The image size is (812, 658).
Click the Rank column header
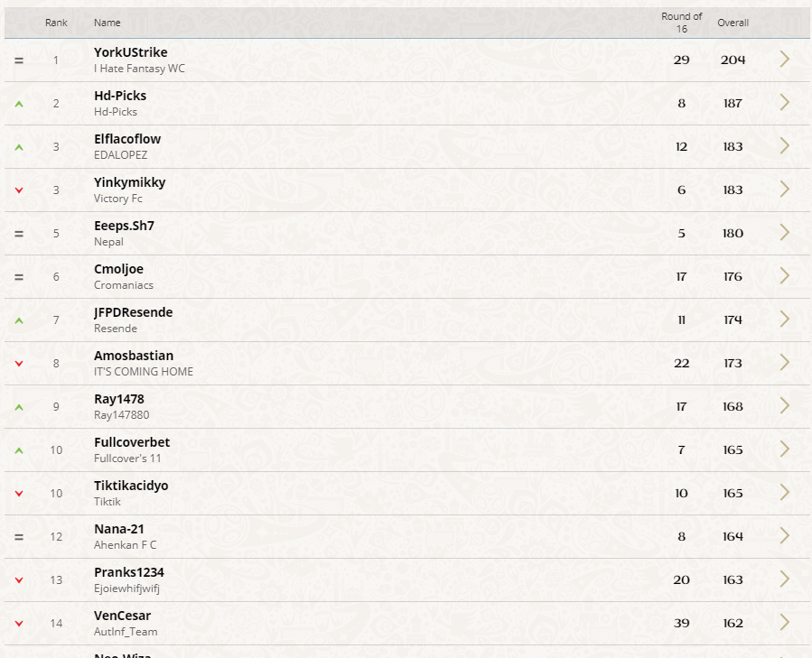click(x=56, y=23)
